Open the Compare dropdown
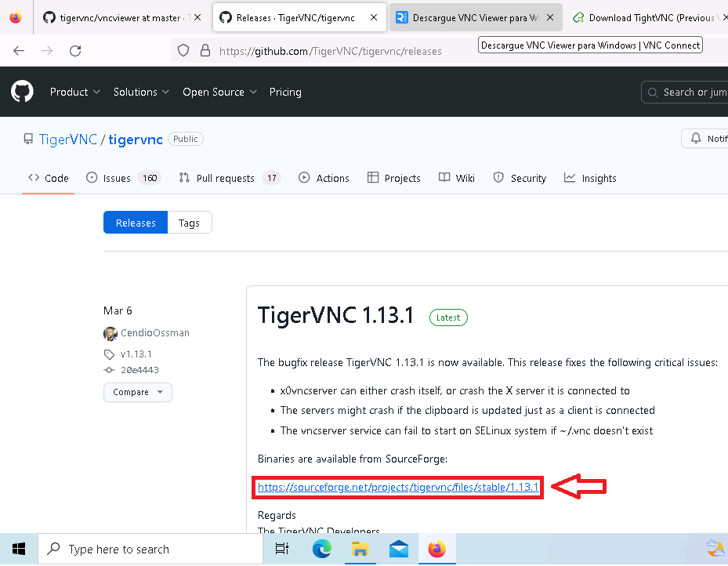The width and height of the screenshot is (728, 566). coord(137,392)
